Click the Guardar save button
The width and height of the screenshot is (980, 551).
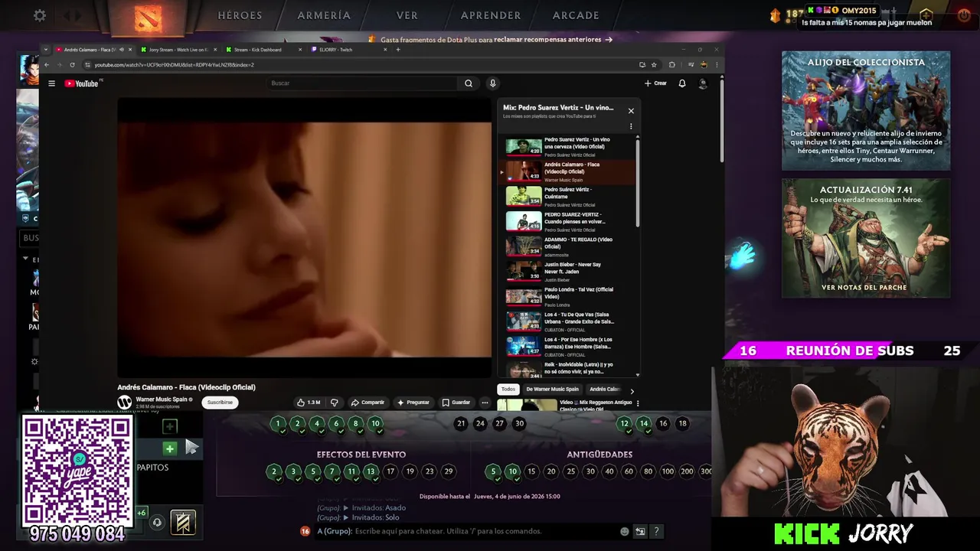tap(456, 402)
